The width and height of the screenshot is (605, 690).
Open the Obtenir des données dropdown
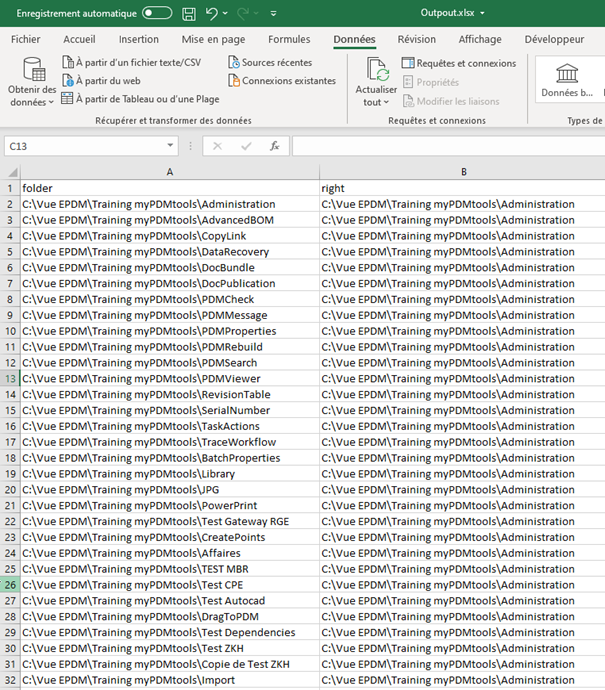32,95
